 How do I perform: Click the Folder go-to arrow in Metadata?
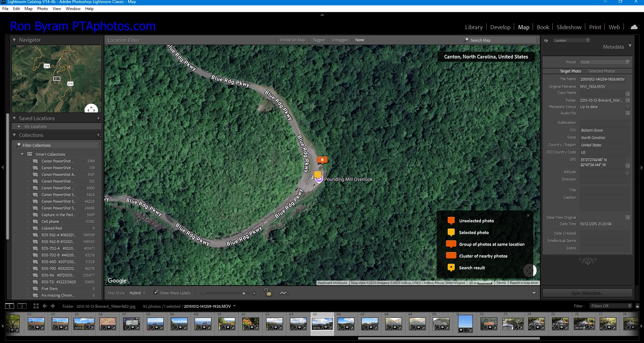pyautogui.click(x=628, y=100)
